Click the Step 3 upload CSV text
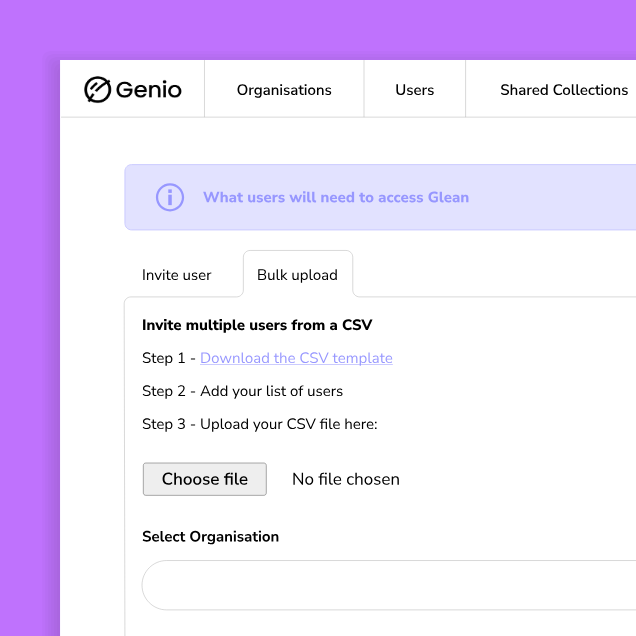 [x=259, y=424]
